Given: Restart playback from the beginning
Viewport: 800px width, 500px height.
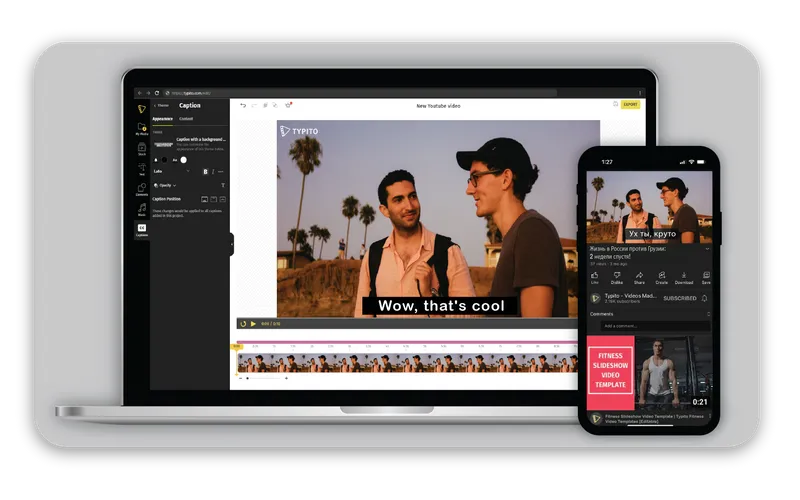Looking at the screenshot, I should click(243, 323).
